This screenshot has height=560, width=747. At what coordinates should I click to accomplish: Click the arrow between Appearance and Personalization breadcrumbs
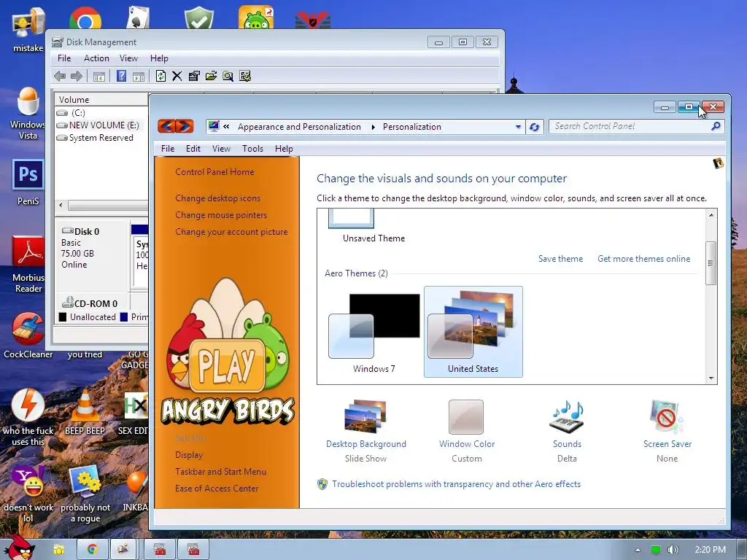373,127
